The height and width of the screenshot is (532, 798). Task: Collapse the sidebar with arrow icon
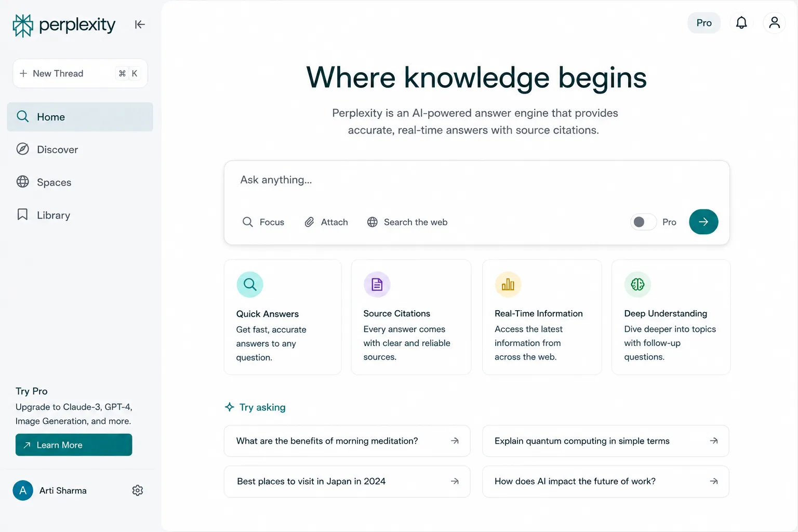(x=140, y=24)
